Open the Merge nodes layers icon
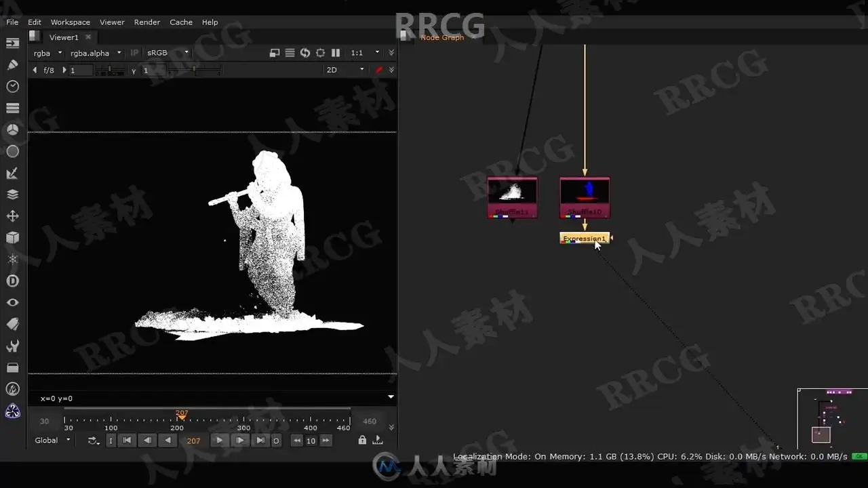 (12, 195)
